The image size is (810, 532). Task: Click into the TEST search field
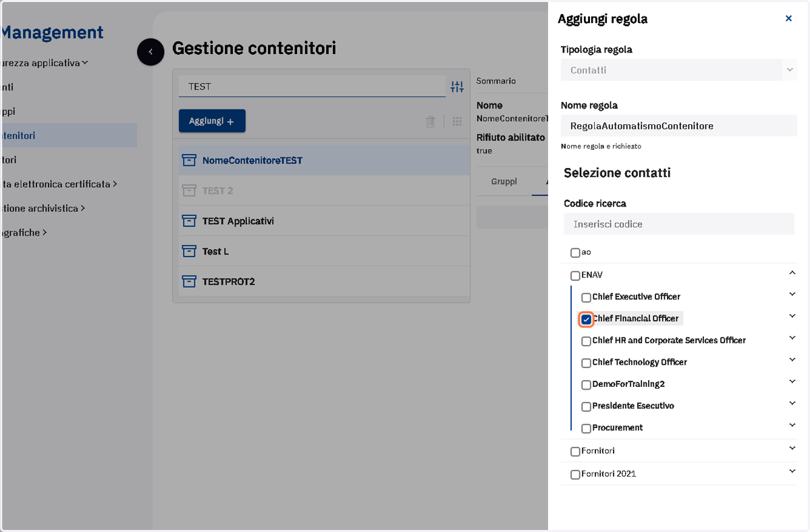coord(312,86)
